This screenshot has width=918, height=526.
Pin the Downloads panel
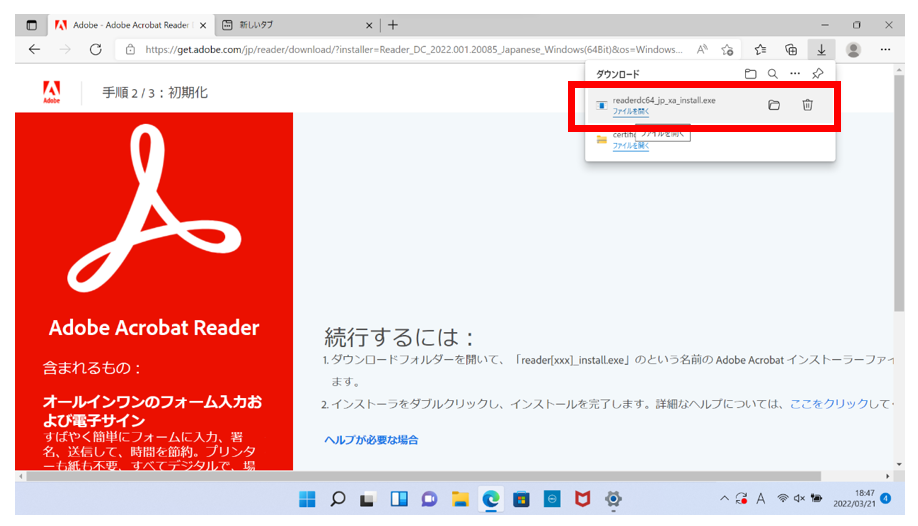click(817, 74)
